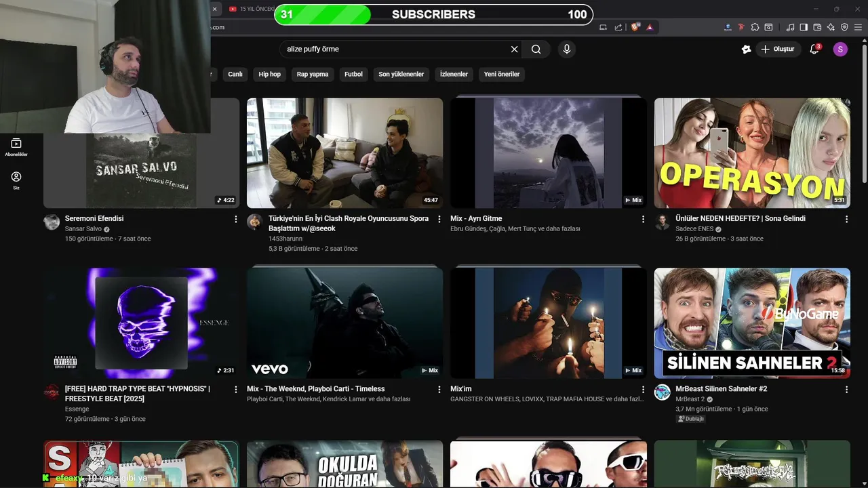Open the SILINEN SAHNELER 2 thumbnail
Screen dimensions: 868x488
click(752, 323)
